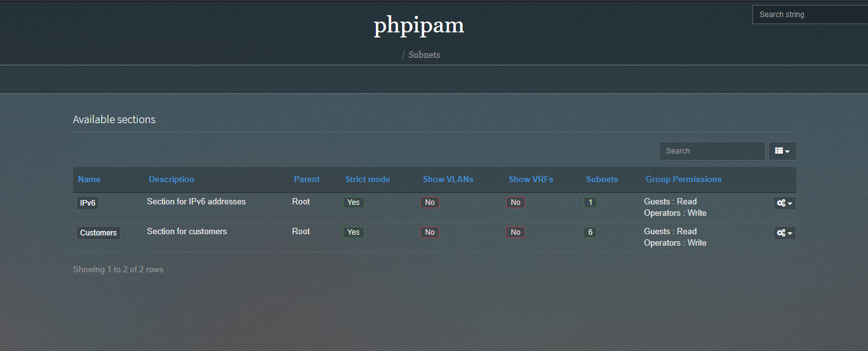The width and height of the screenshot is (868, 351).
Task: Click 'Operators : Write' in IPv6 row
Action: (675, 213)
